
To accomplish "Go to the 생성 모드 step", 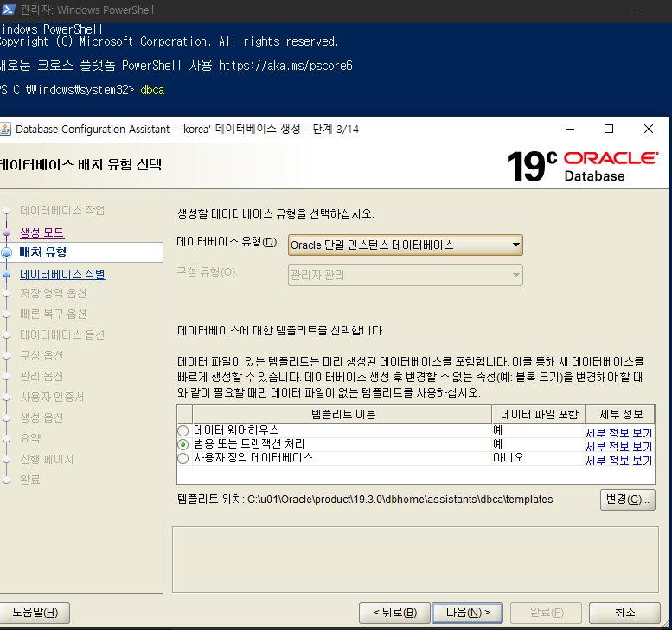I will (42, 232).
